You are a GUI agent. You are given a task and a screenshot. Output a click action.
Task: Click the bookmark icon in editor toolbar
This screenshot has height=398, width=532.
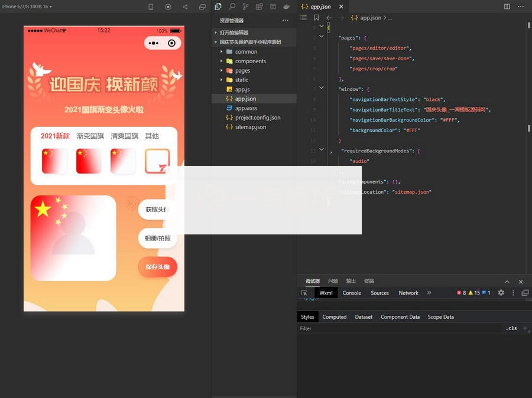pyautogui.click(x=316, y=18)
